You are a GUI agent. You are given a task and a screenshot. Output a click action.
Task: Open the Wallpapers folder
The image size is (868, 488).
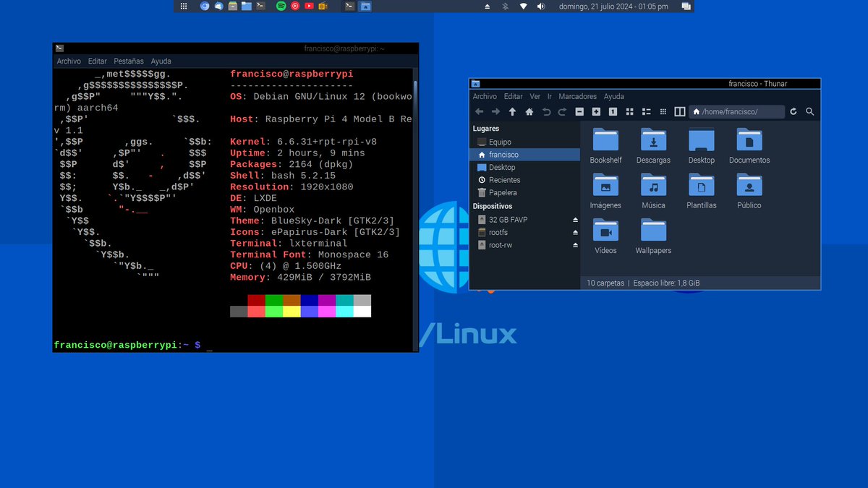[x=653, y=236]
